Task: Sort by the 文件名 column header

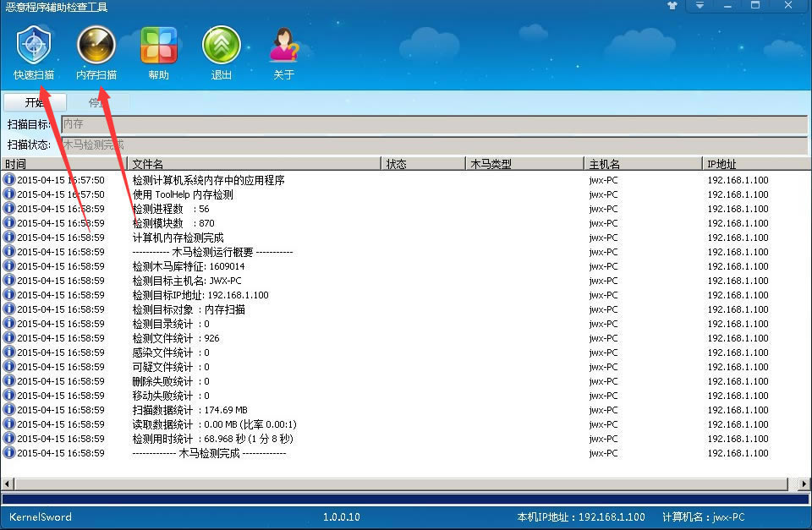Action: point(254,164)
